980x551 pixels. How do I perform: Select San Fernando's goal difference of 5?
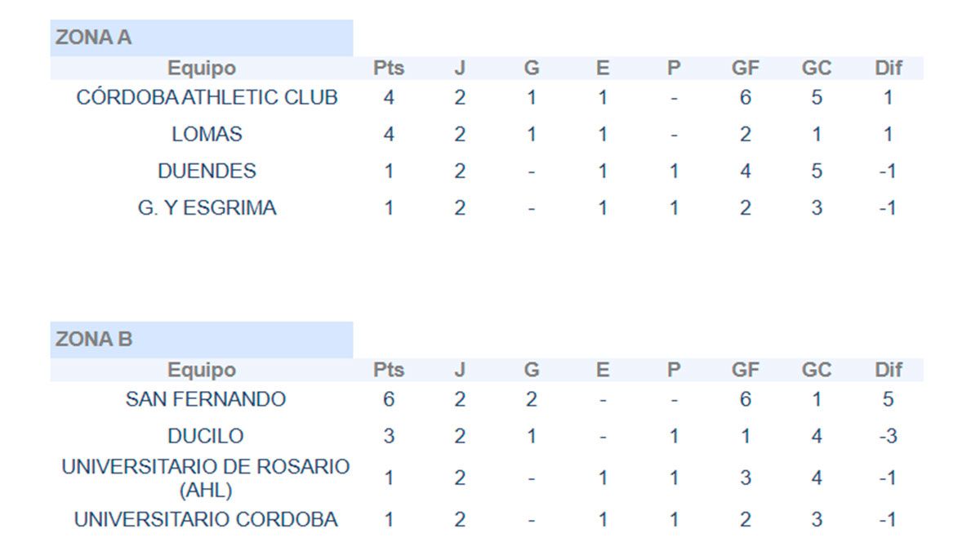pos(888,400)
